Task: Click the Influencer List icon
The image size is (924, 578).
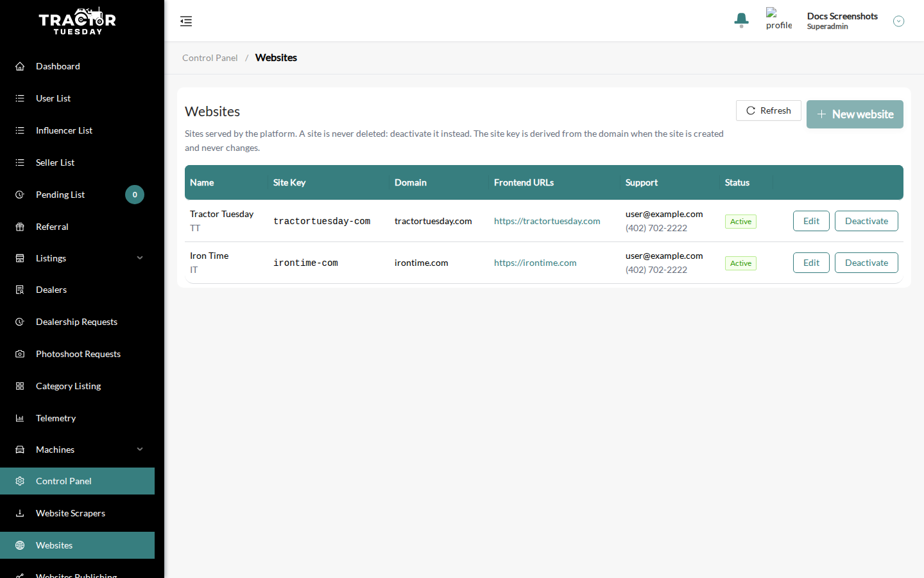Action: click(x=20, y=130)
